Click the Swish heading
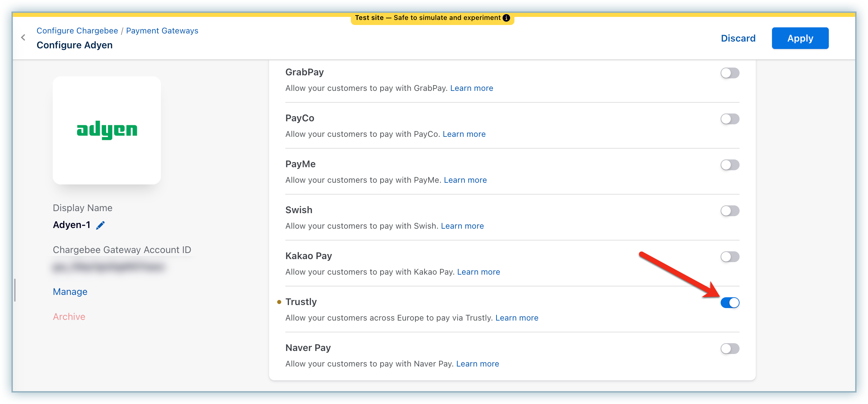 tap(299, 210)
